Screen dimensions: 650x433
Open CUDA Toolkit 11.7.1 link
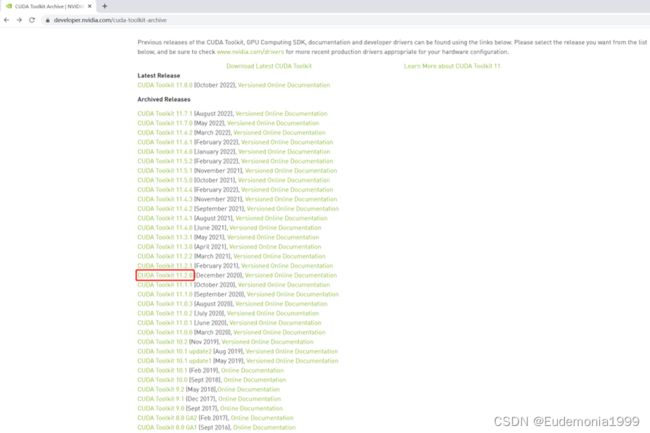[165, 114]
